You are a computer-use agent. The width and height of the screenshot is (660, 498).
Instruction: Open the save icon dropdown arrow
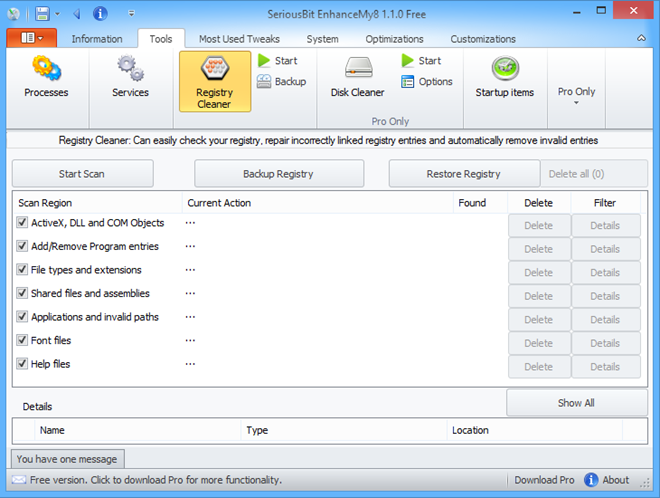tap(58, 14)
